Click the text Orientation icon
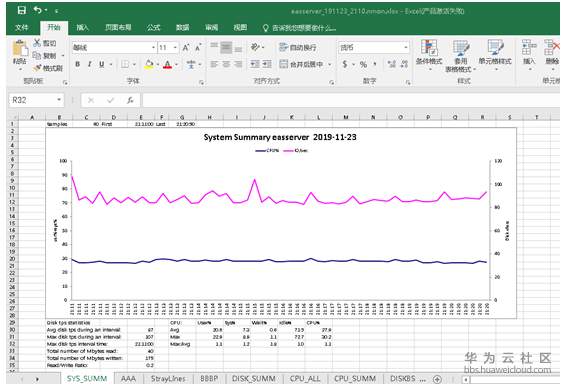This screenshot has height=384, width=562. 255,47
